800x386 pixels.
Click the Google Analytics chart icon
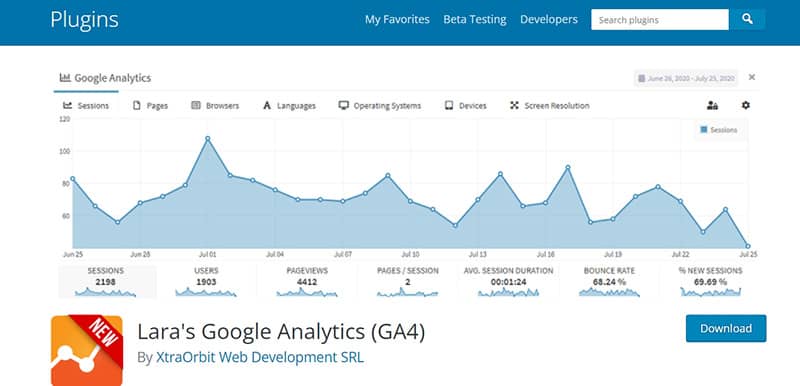[65, 78]
